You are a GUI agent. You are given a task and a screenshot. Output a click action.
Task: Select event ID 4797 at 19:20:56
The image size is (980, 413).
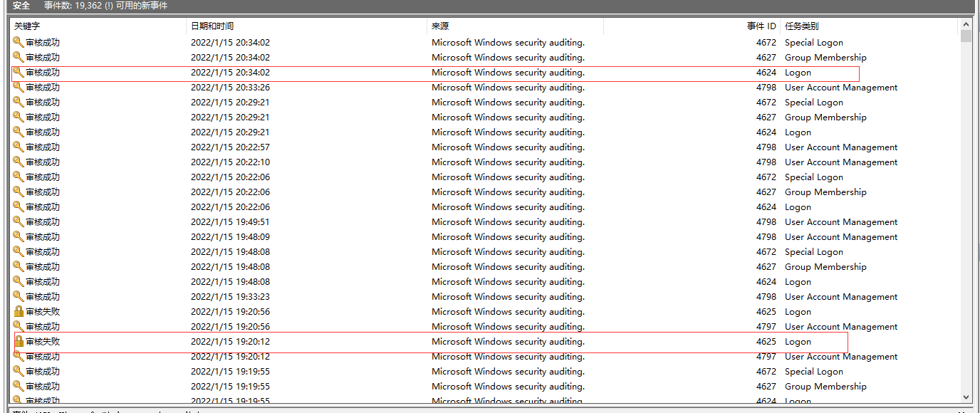[766, 326]
